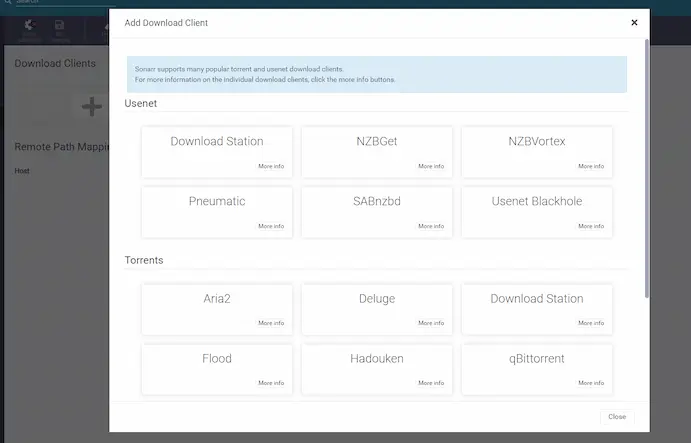Click the Close button at the bottom of the dialog
The height and width of the screenshot is (443, 691).
pyautogui.click(x=617, y=416)
